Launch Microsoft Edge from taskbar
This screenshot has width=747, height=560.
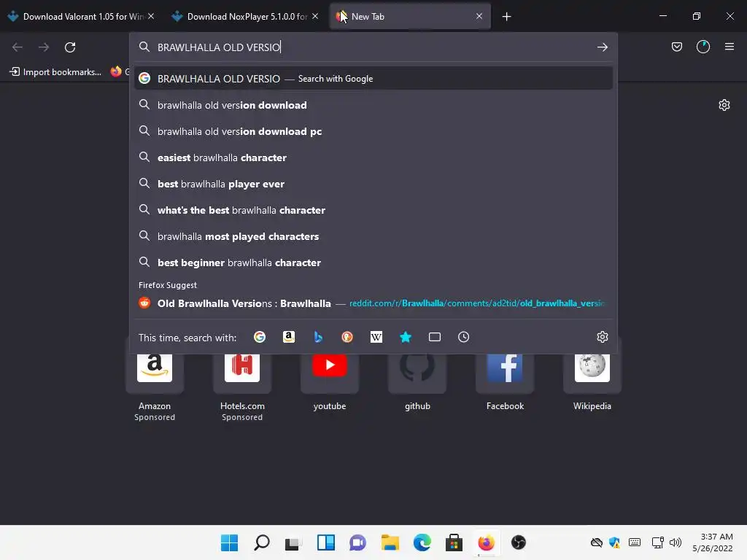422,542
